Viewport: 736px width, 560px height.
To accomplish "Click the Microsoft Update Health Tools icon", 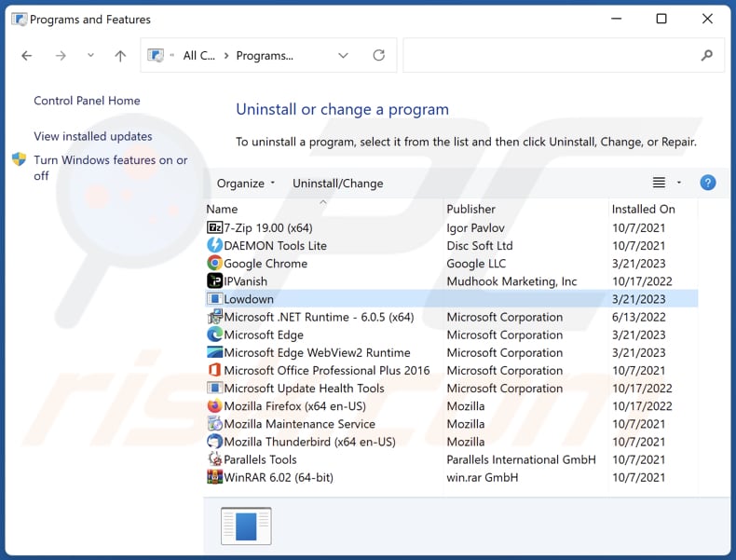I will tap(214, 389).
